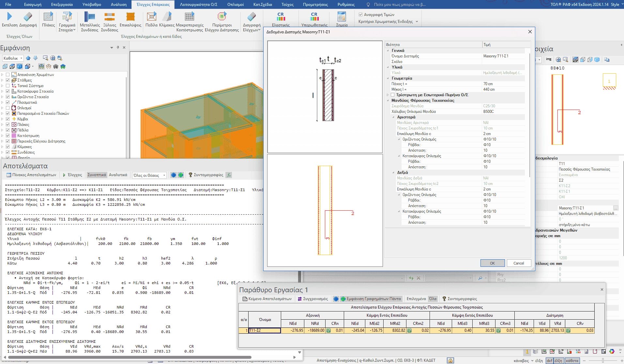Open Μεταλλικές Συνδέσεις check tool
This screenshot has height=364, width=624.
click(x=89, y=17)
